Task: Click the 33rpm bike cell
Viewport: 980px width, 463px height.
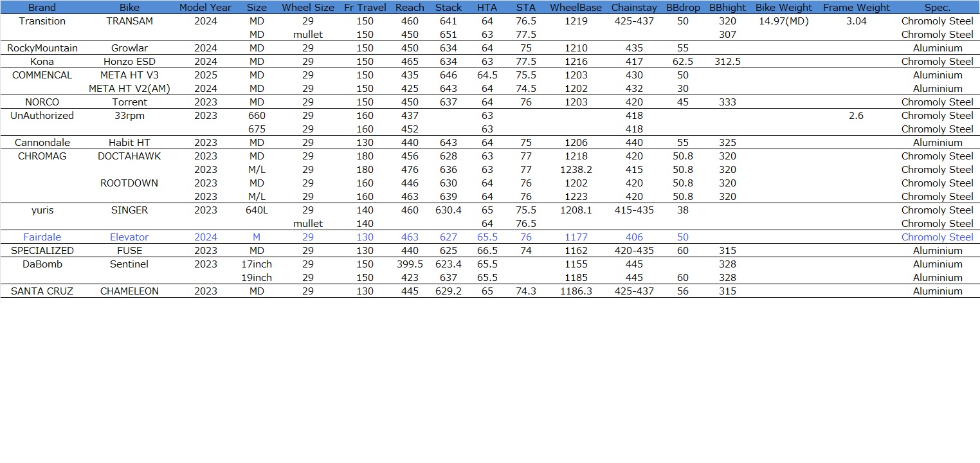Action: tap(129, 116)
